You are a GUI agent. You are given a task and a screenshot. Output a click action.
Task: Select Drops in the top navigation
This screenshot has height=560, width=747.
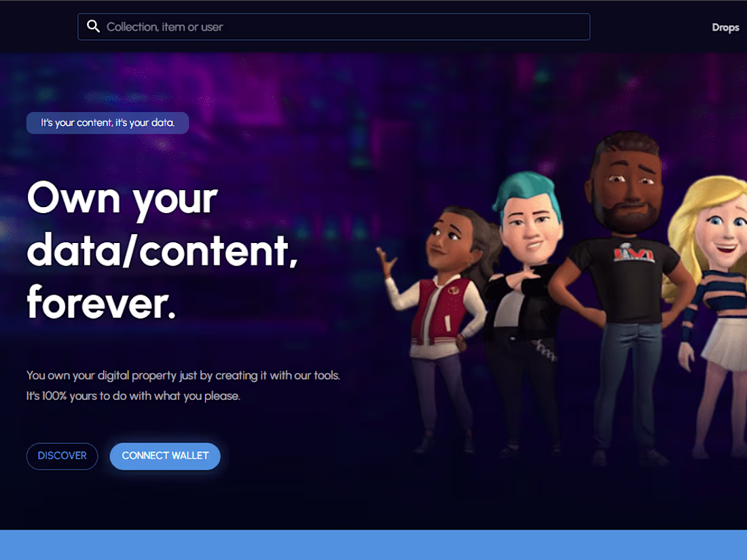725,27
